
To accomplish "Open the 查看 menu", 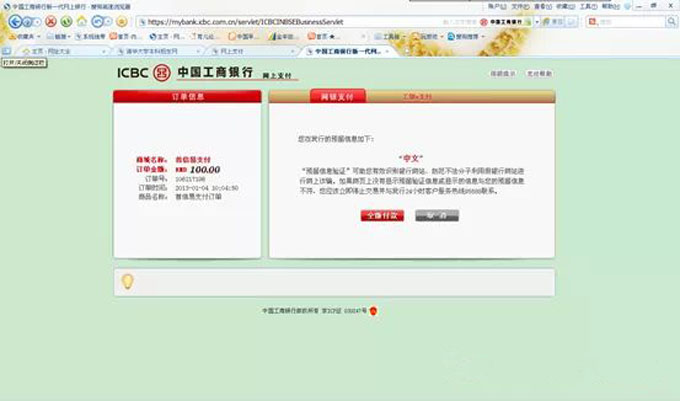I will (543, 7).
